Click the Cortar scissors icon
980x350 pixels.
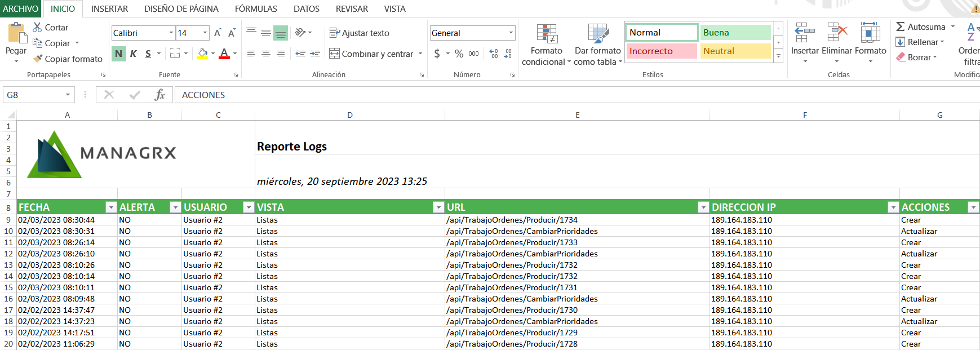(38, 27)
